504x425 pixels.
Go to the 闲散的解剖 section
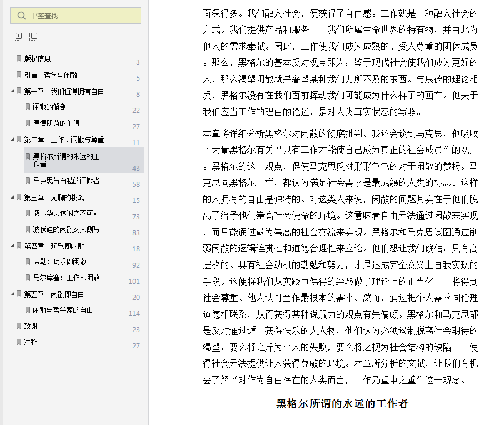point(50,107)
